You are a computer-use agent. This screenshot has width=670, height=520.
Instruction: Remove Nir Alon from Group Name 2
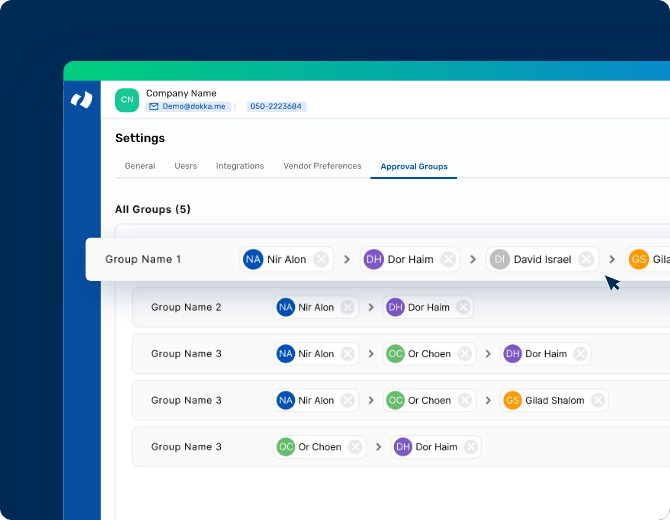pyautogui.click(x=347, y=307)
